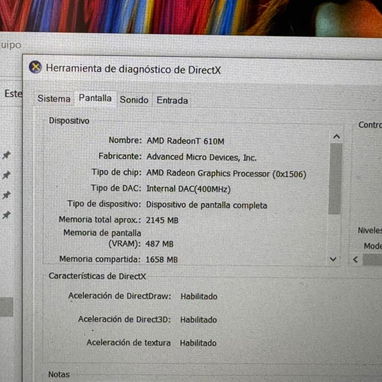This screenshot has height=382, width=382.
Task: Select the 'AMD Radeon Graphics Processor (0x1506)' value
Action: click(x=226, y=173)
